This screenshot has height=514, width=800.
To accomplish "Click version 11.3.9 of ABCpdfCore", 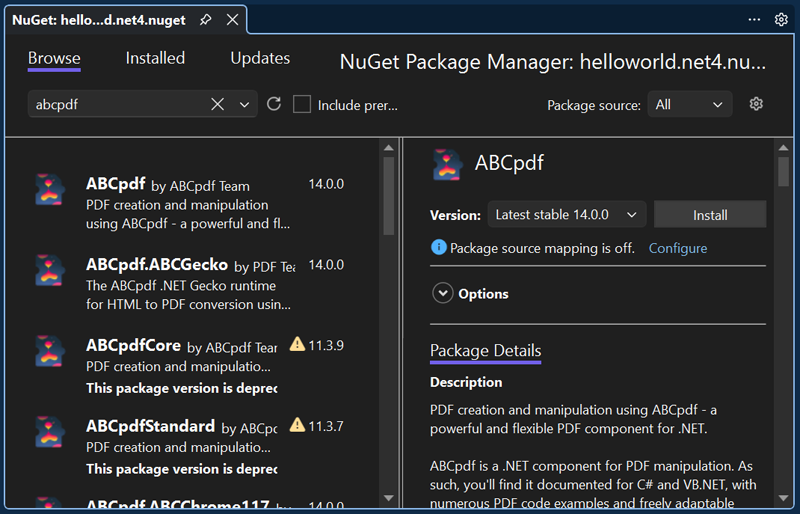I will pos(326,346).
